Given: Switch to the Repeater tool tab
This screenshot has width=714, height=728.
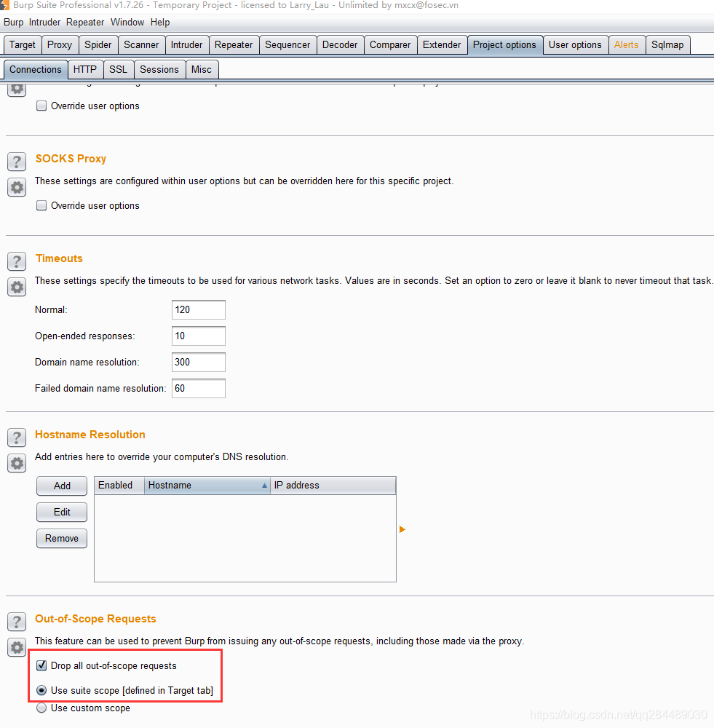Looking at the screenshot, I should [234, 44].
